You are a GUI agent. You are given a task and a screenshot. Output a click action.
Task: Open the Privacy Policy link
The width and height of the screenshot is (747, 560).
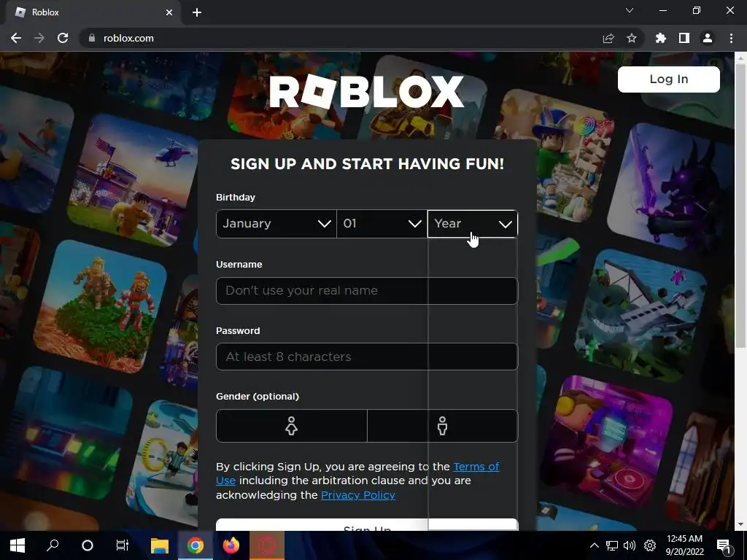pyautogui.click(x=358, y=495)
